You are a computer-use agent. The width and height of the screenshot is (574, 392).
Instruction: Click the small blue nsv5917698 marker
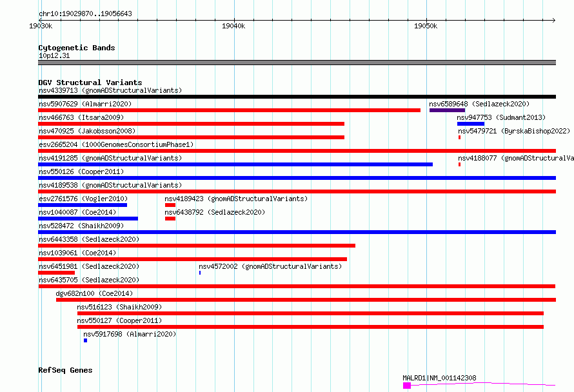(x=85, y=340)
